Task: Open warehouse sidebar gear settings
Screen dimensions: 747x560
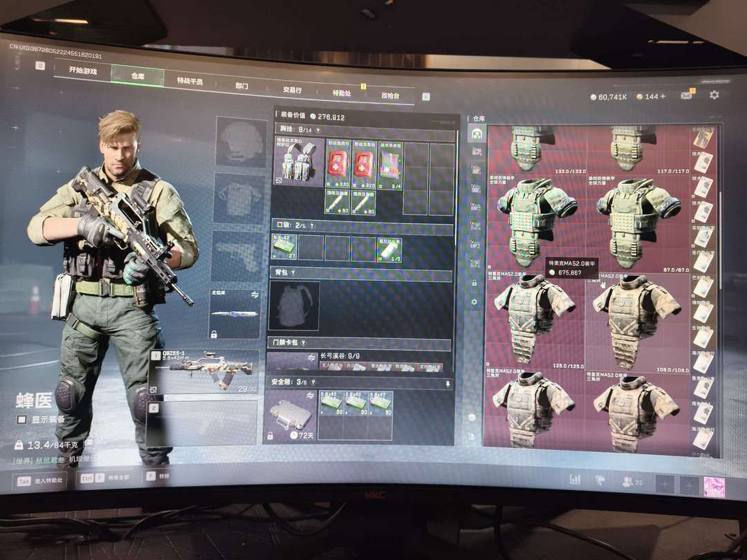Action: [x=474, y=302]
